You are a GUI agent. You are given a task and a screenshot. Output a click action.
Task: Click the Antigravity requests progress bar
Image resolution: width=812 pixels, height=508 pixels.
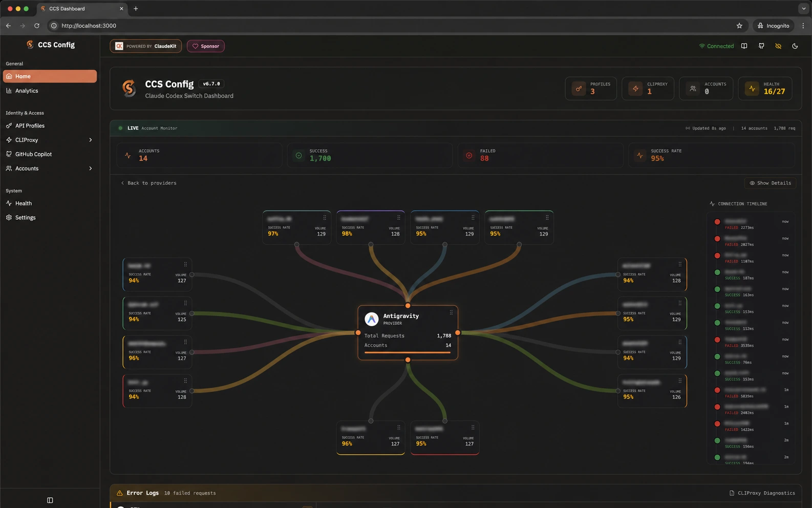point(408,352)
